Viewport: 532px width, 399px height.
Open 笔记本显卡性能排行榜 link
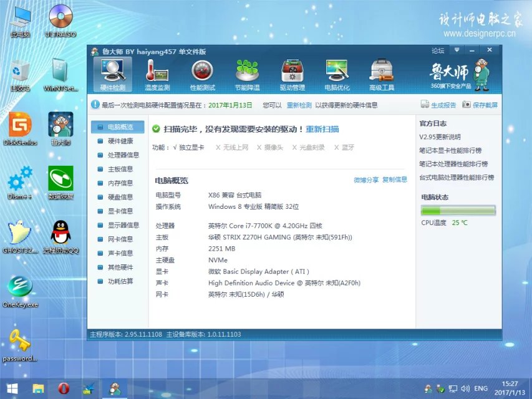[450, 150]
